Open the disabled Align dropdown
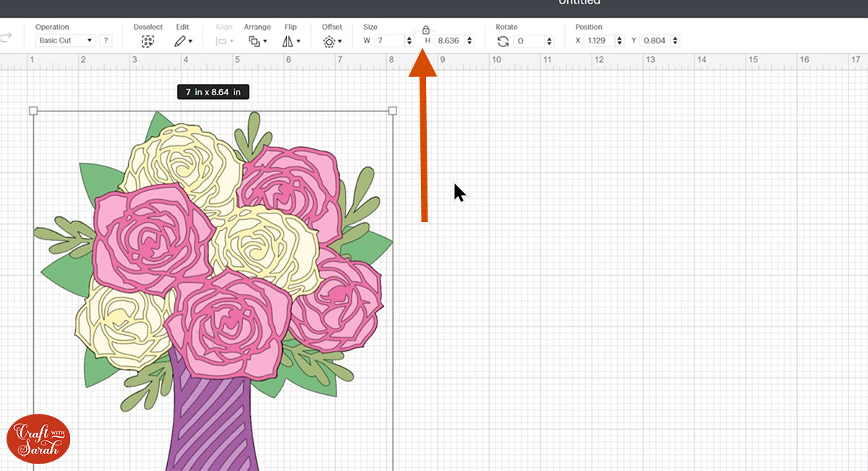This screenshot has width=868, height=471. pyautogui.click(x=225, y=41)
